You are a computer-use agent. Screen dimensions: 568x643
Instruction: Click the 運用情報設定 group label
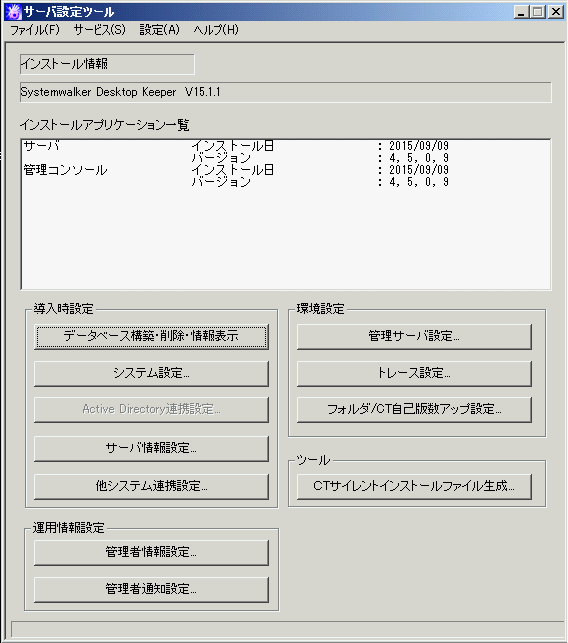pyautogui.click(x=68, y=528)
